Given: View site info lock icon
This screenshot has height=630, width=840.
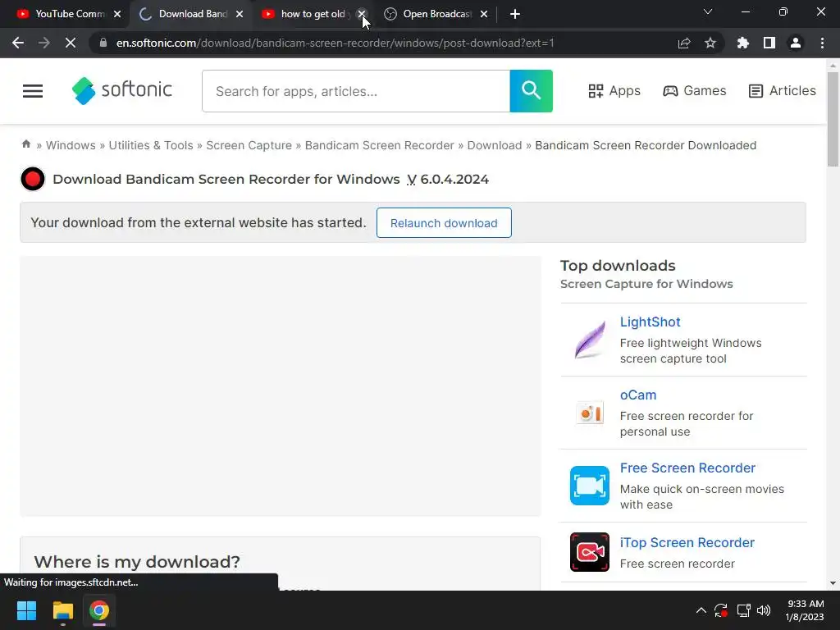Looking at the screenshot, I should click(x=103, y=43).
